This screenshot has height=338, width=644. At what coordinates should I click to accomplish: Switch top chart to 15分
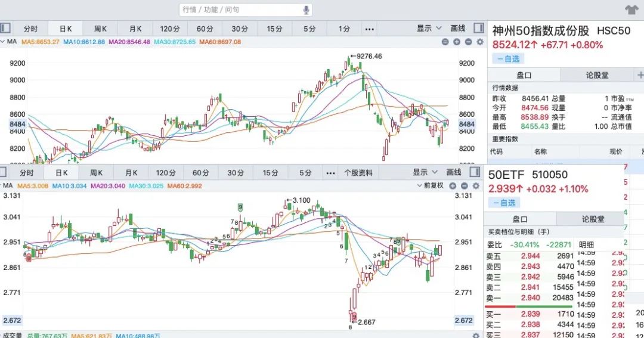[275, 29]
